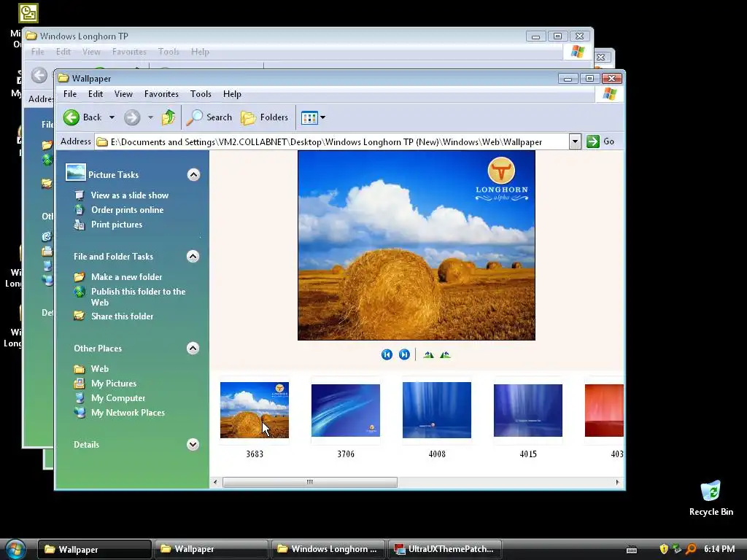Open Help menu in Windows Longhorn TP window
747x560 pixels.
[200, 52]
